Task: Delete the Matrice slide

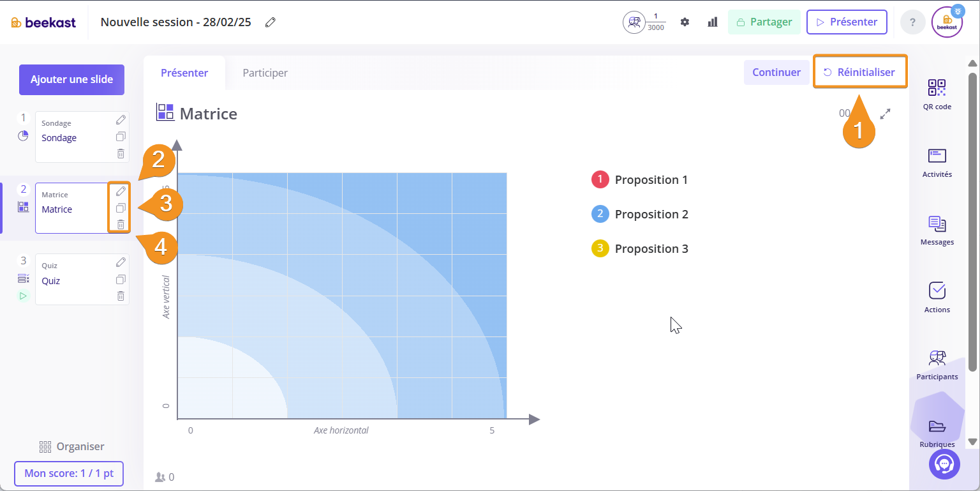Action: pyautogui.click(x=121, y=225)
